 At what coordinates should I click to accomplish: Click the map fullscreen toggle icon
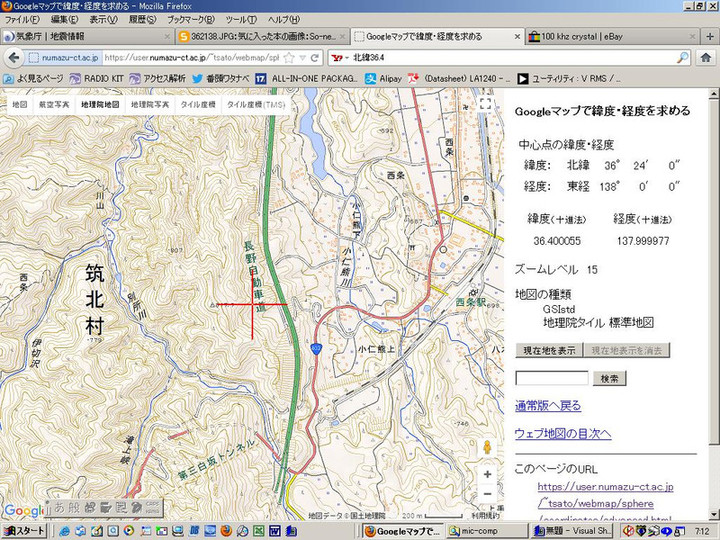tap(485, 103)
